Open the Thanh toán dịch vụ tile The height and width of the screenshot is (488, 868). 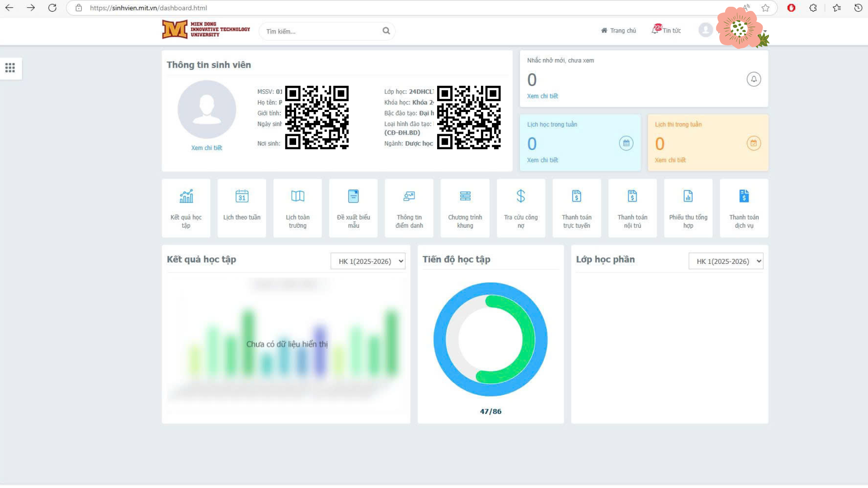coord(744,208)
